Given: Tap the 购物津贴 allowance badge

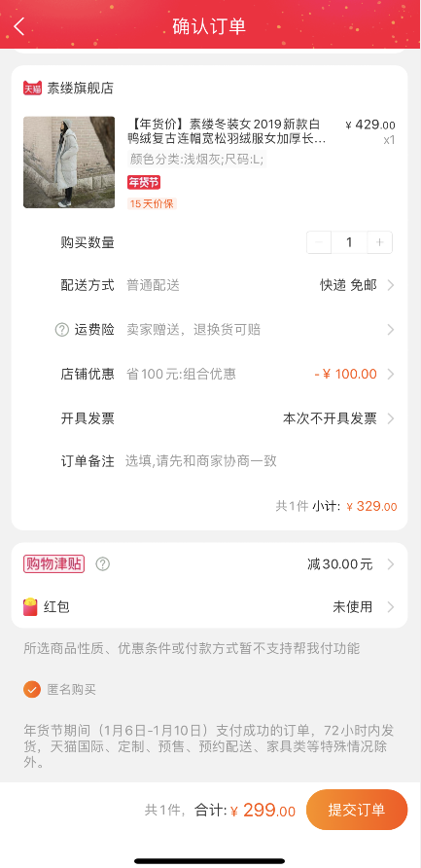Looking at the screenshot, I should pyautogui.click(x=53, y=564).
